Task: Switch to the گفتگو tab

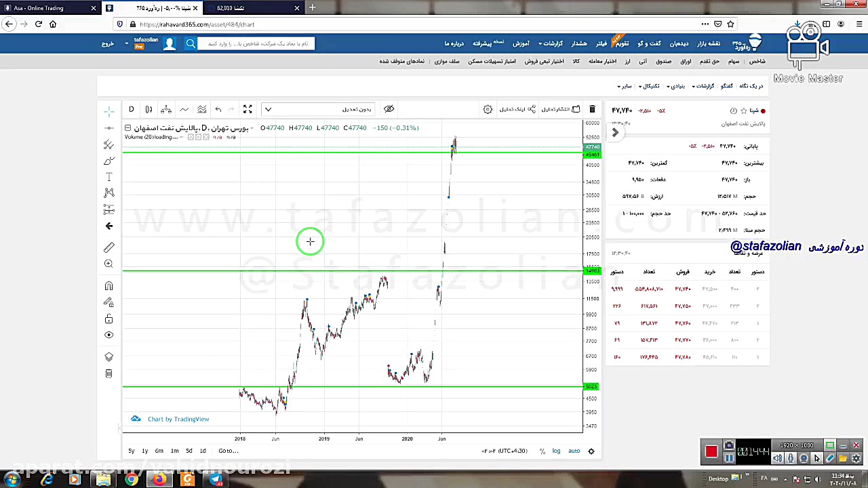Action: pyautogui.click(x=726, y=86)
